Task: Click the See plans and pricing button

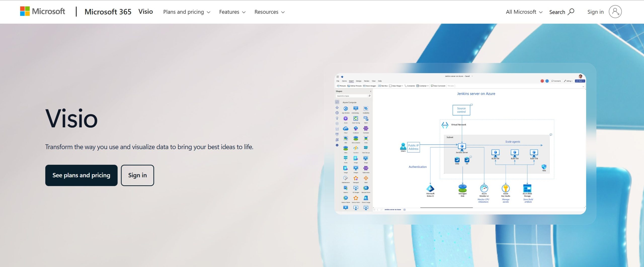Action: 81,175
